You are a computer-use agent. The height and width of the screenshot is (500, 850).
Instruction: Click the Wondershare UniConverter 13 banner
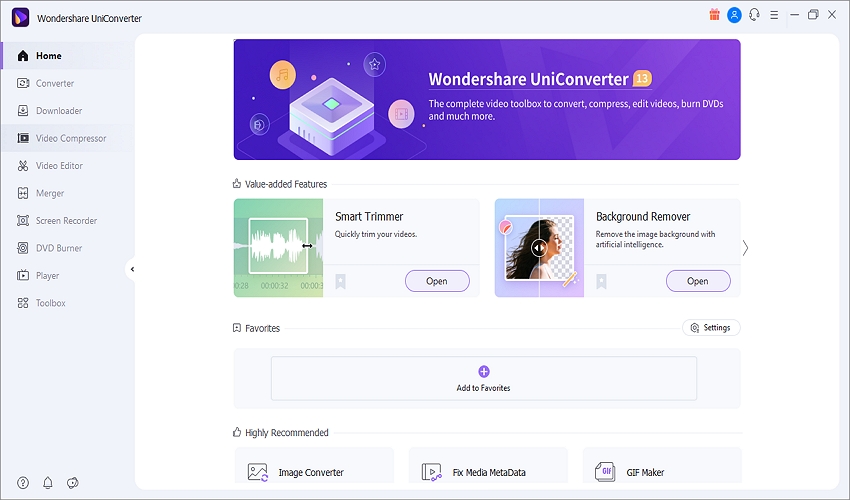click(x=487, y=99)
